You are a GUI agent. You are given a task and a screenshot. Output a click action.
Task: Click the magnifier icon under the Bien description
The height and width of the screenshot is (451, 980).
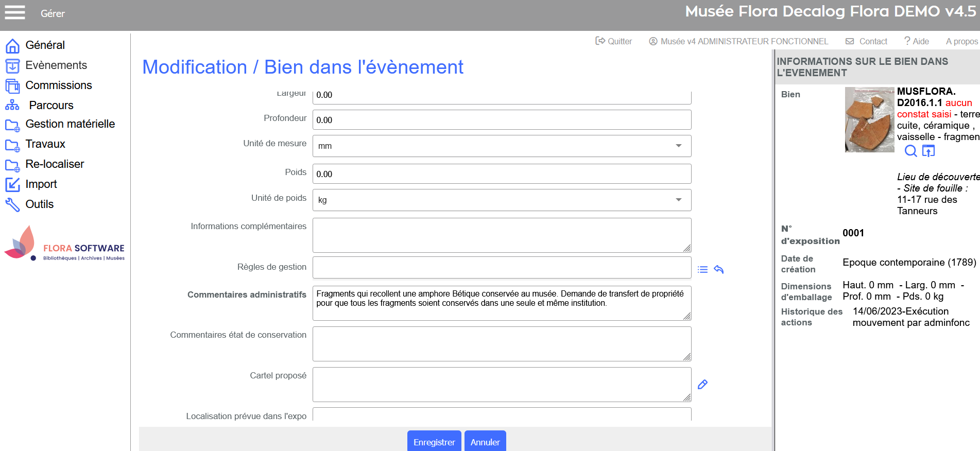tap(910, 151)
